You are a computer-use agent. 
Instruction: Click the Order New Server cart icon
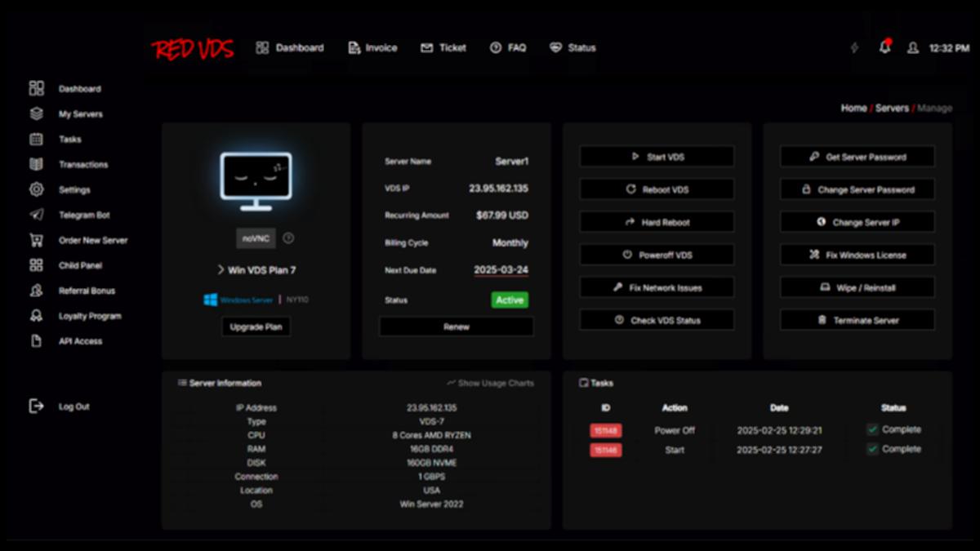(36, 241)
